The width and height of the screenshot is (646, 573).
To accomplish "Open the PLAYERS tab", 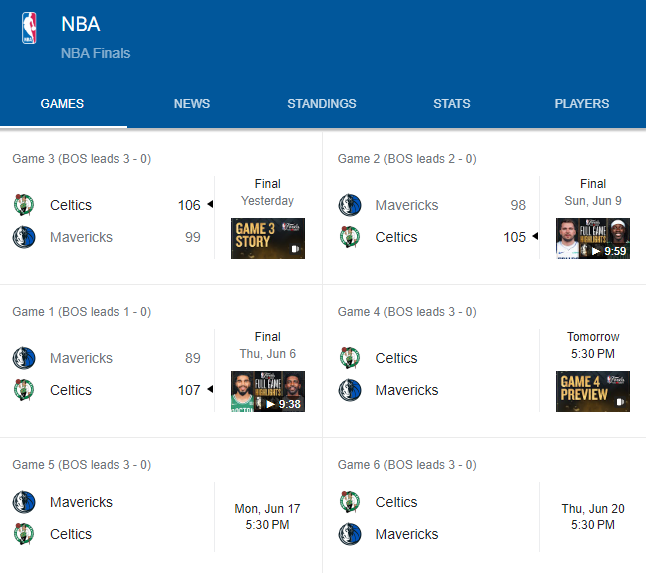I will tap(582, 104).
